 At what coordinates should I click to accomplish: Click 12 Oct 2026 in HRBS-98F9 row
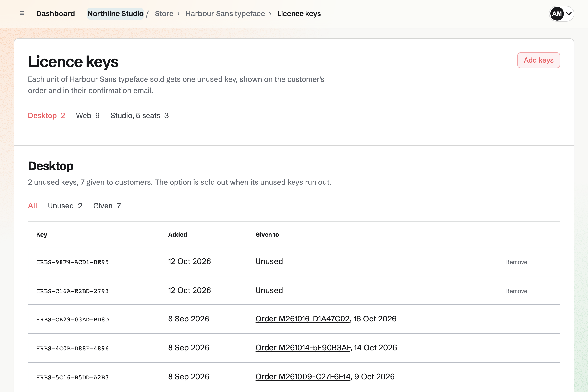189,261
